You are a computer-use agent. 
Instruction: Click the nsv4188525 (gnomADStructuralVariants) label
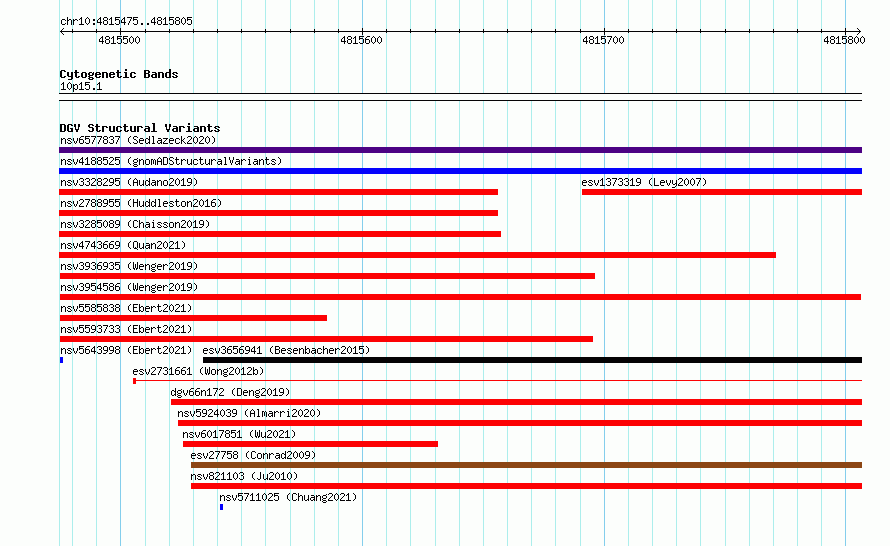(171, 161)
